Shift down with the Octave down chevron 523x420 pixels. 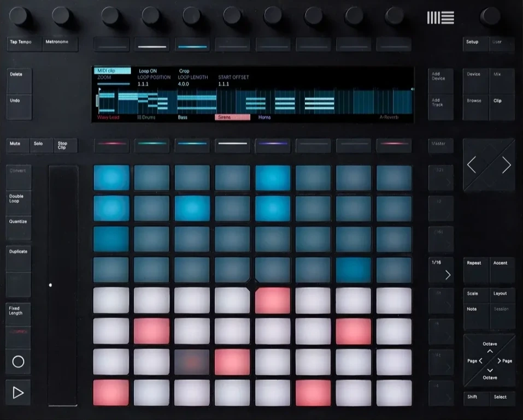(490, 370)
